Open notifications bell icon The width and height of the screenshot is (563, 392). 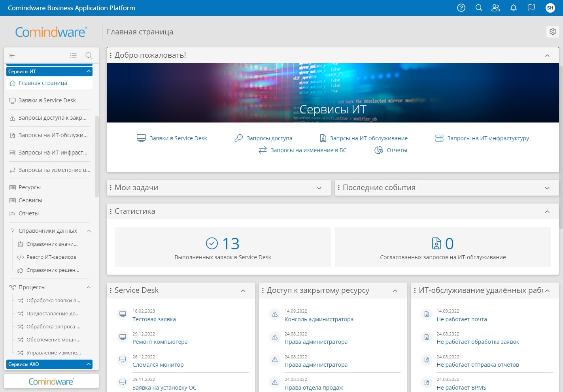point(514,8)
